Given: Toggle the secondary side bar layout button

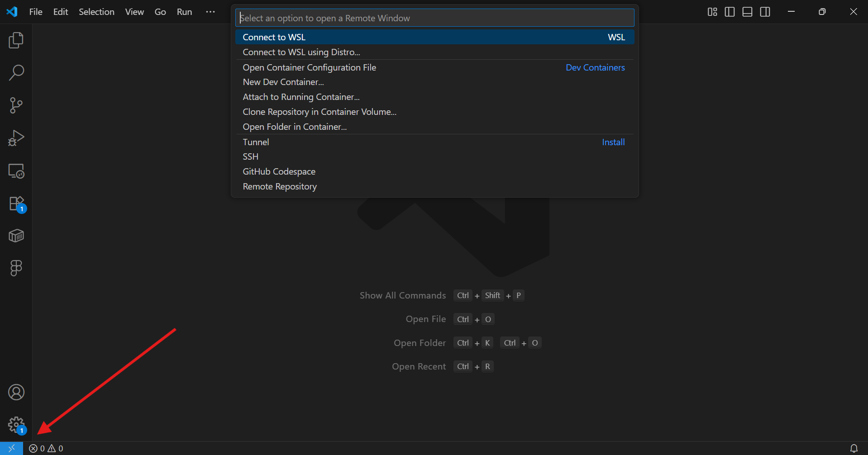Looking at the screenshot, I should pyautogui.click(x=765, y=12).
